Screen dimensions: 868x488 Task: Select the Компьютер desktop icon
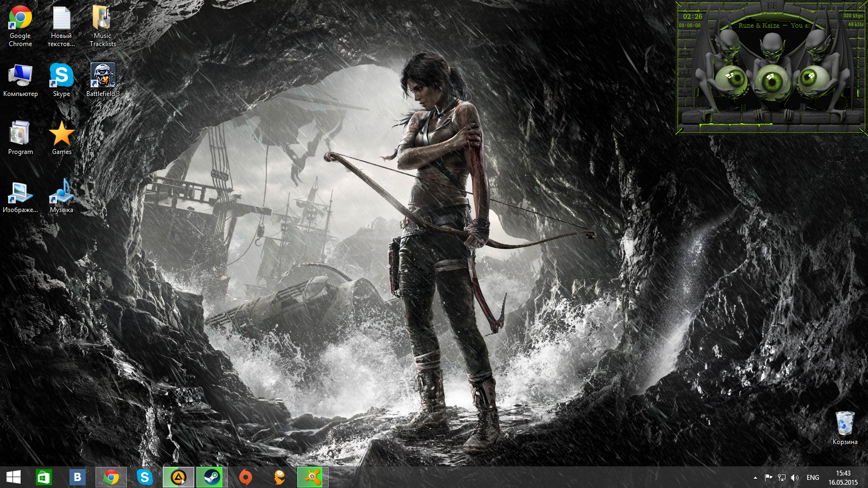pyautogui.click(x=20, y=80)
